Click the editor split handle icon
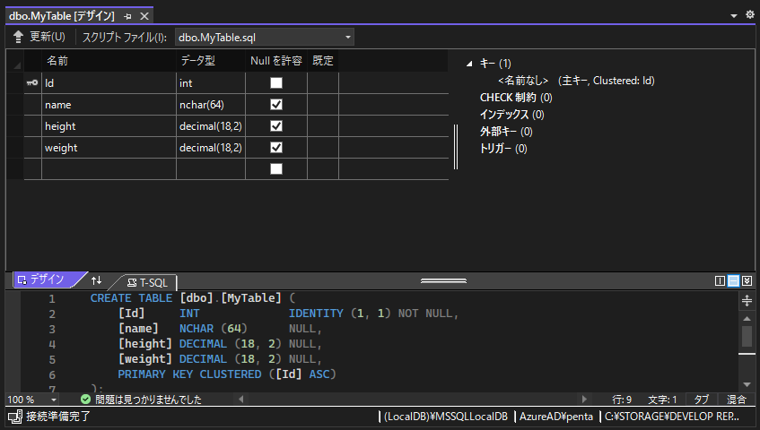 click(x=747, y=301)
